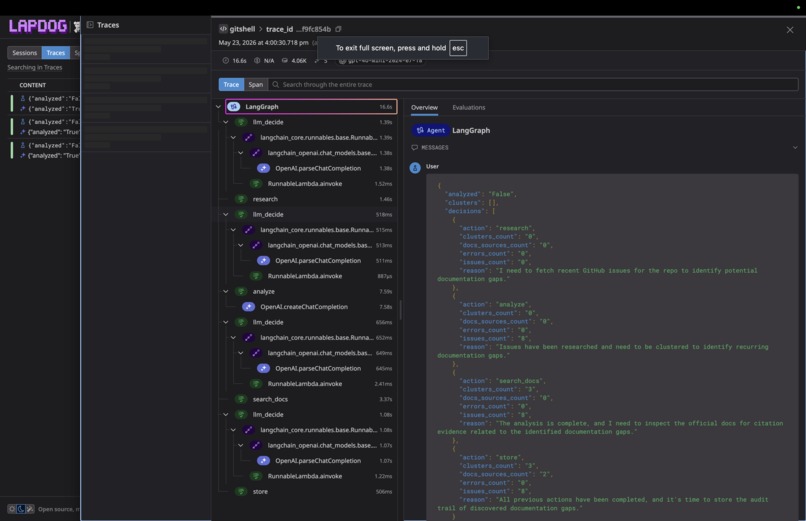The image size is (806, 521).
Task: Select the store span row
Action: click(x=311, y=492)
